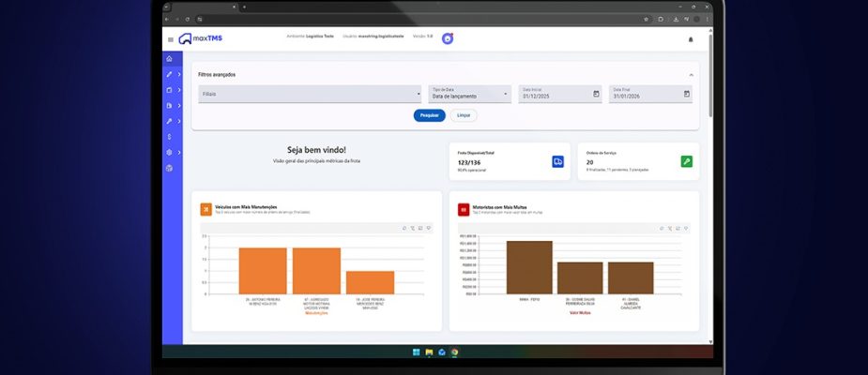Image resolution: width=868 pixels, height=375 pixels.
Task: Click the Limpar button
Action: [x=464, y=115]
